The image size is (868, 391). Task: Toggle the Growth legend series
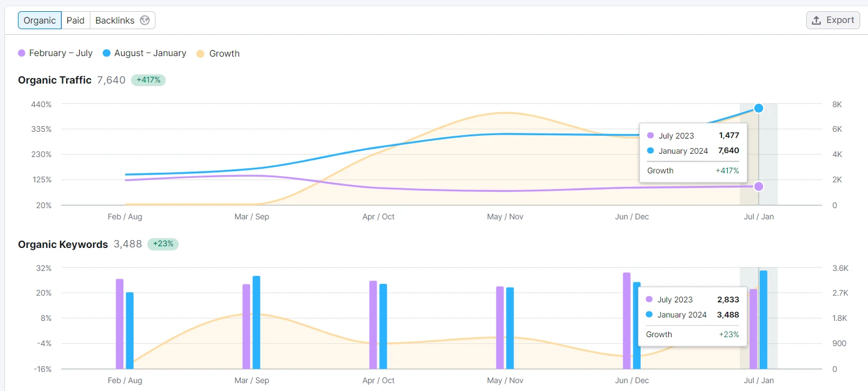[218, 53]
